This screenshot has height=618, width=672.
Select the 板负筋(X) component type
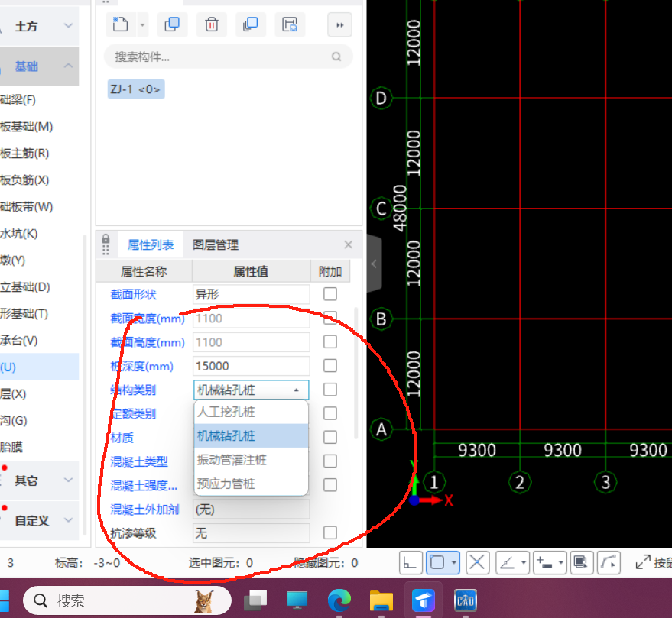pos(25,180)
